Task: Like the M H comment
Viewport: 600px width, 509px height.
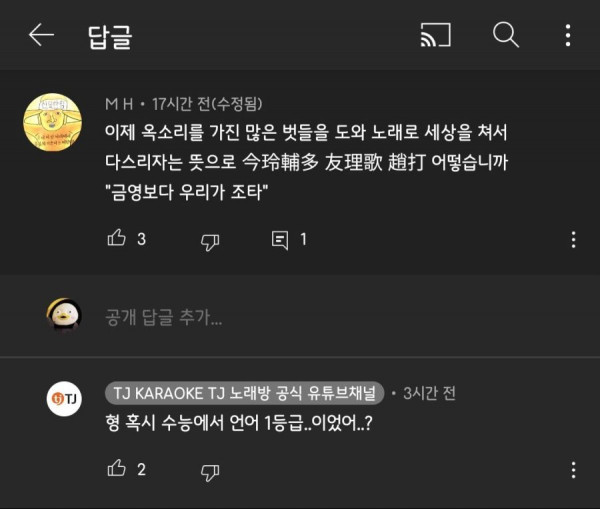Action: pyautogui.click(x=116, y=239)
